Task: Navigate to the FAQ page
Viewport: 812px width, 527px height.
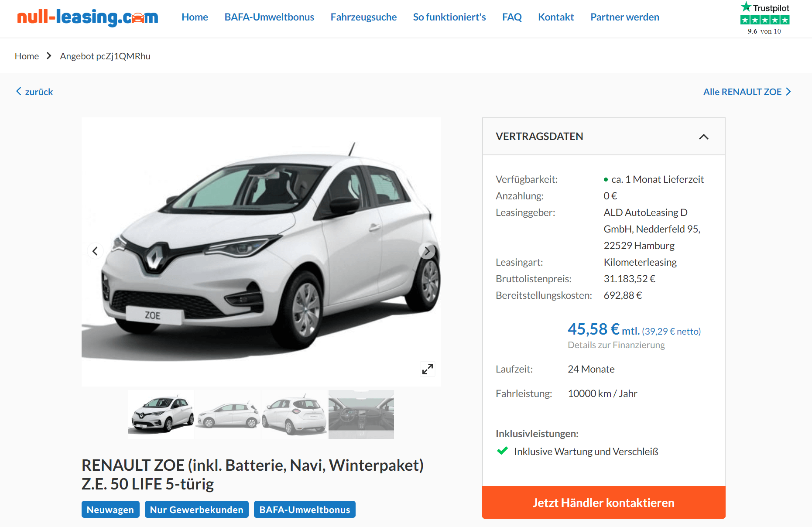Action: pyautogui.click(x=512, y=17)
